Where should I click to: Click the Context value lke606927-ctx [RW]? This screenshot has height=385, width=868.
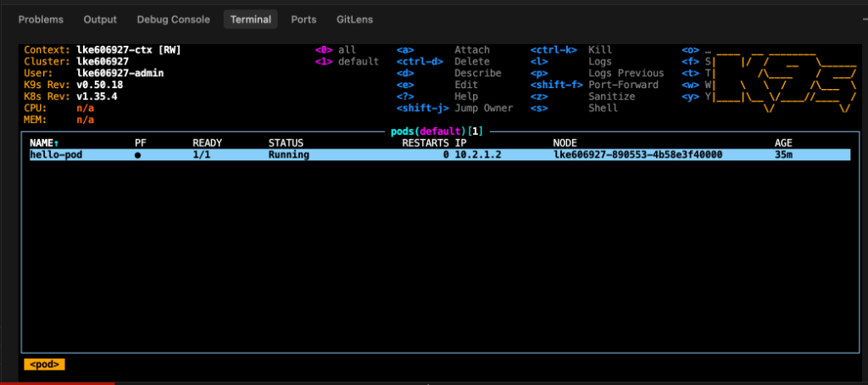click(x=129, y=50)
